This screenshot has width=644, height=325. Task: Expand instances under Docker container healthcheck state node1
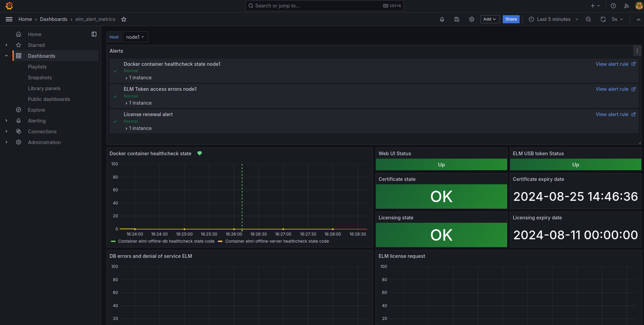click(x=138, y=78)
